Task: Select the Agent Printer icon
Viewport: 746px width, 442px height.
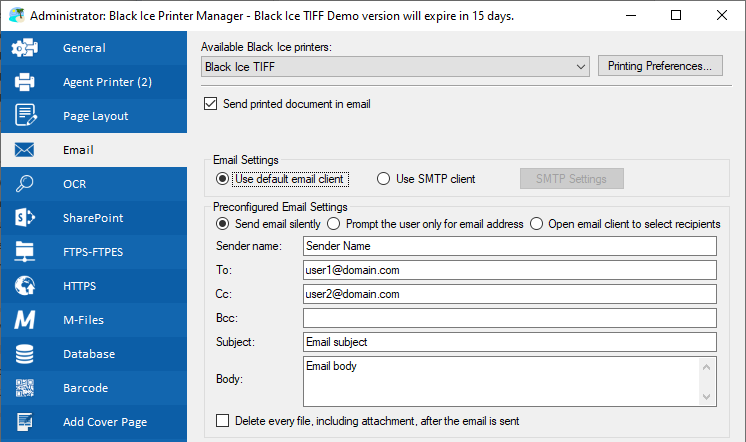Action: coord(25,82)
